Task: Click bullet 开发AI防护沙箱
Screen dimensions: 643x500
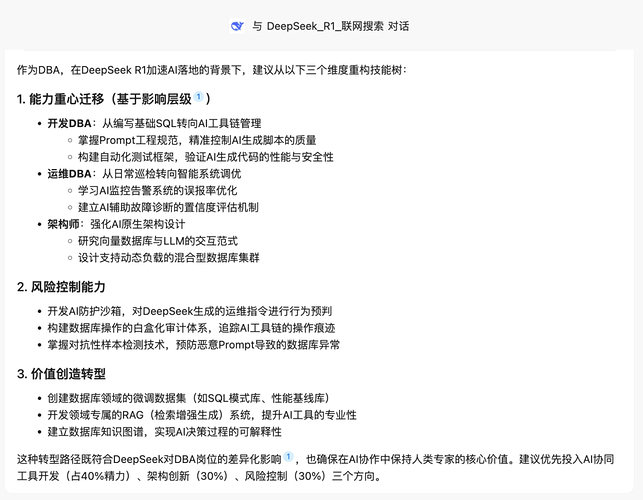Action: click(x=189, y=311)
